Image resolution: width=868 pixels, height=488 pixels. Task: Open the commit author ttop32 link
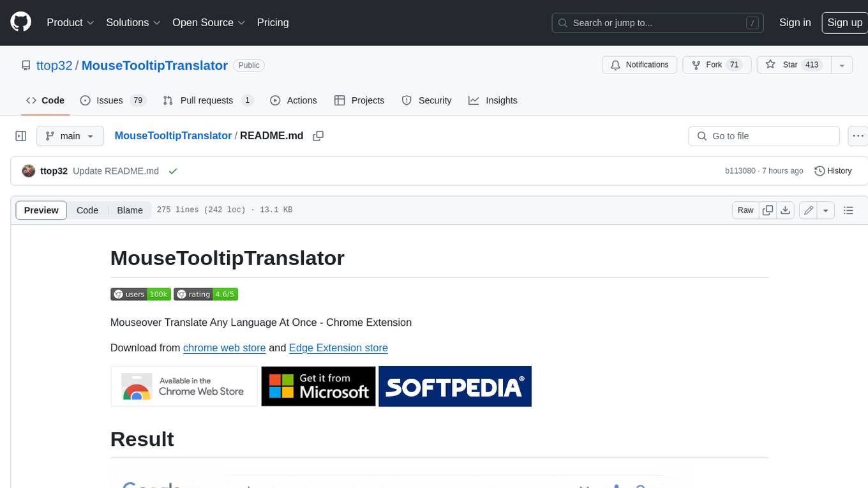tap(54, 171)
